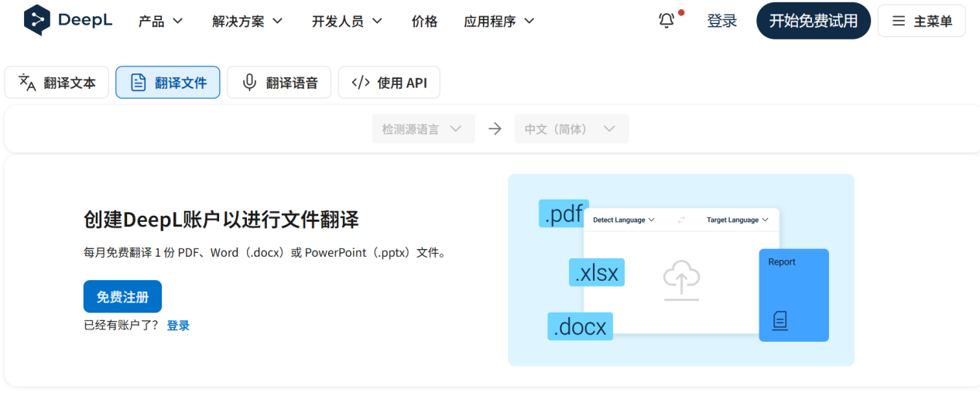Image resolution: width=980 pixels, height=406 pixels.
Task: Open the 中文（简体） target language dropdown
Action: 571,129
